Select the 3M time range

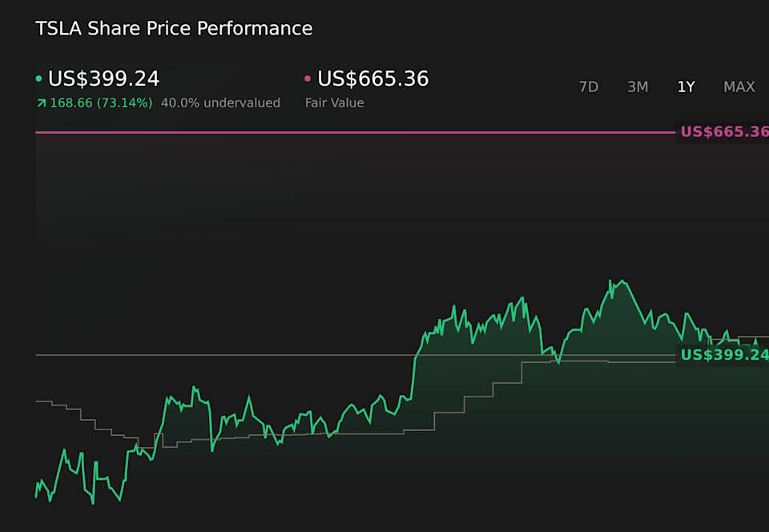pyautogui.click(x=638, y=87)
